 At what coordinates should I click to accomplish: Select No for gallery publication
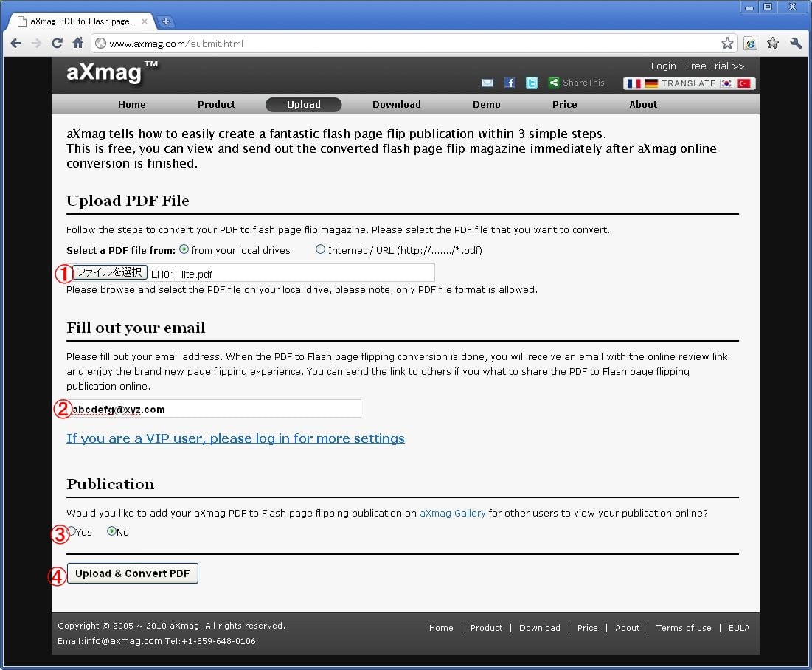[111, 531]
